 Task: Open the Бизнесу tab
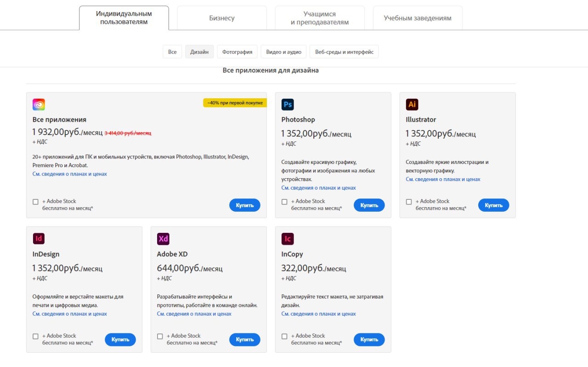coord(222,18)
